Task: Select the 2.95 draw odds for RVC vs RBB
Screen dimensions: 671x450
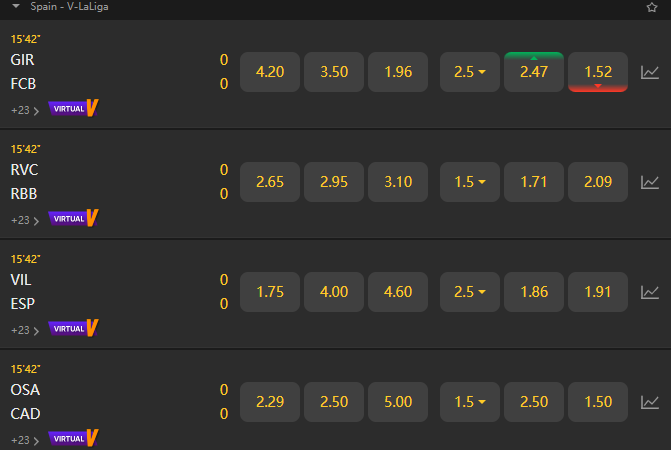Action: click(x=334, y=182)
